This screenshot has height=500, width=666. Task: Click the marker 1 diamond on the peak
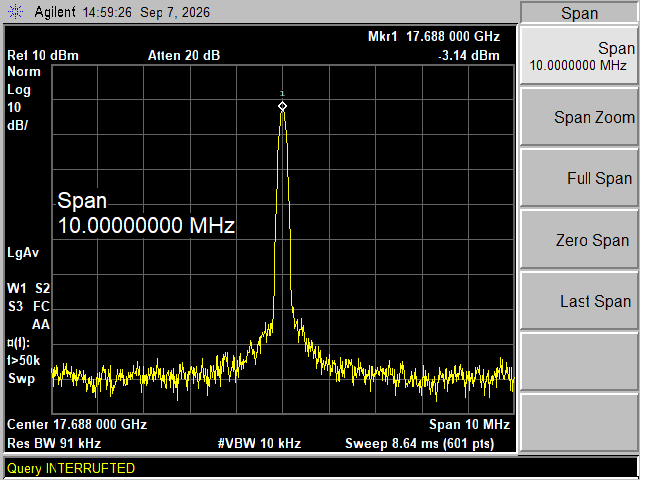pos(282,106)
